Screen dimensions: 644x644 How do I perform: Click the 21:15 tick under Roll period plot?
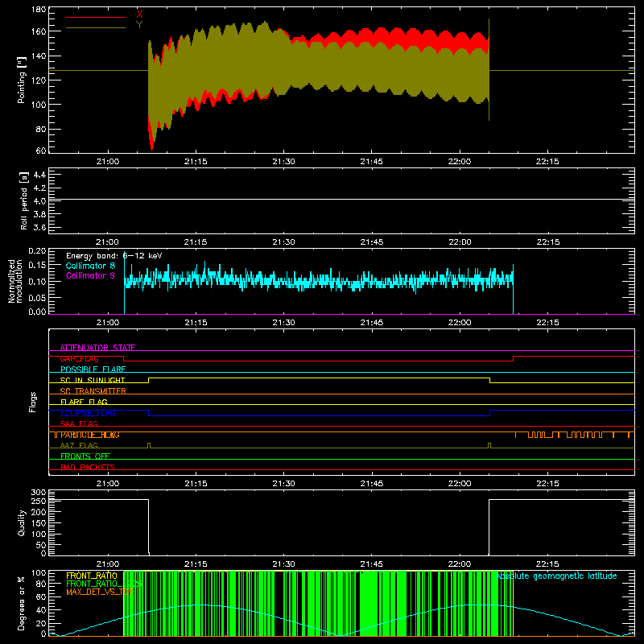click(x=196, y=242)
